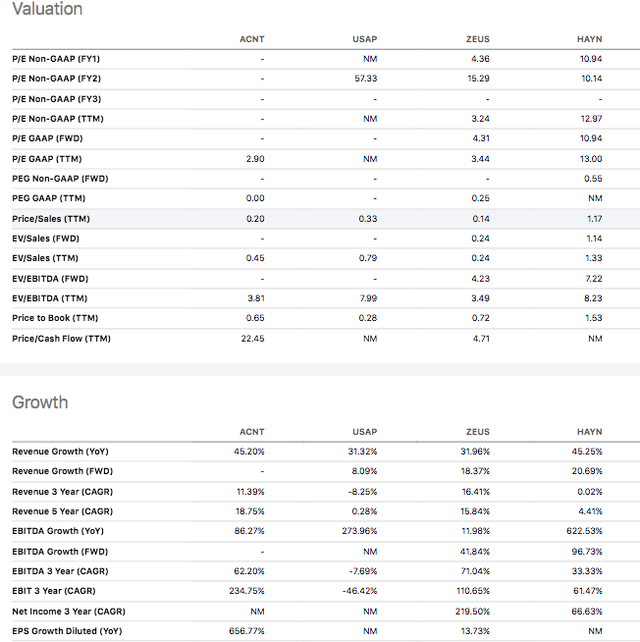Click the Price to Book (TTM) label

point(55,318)
